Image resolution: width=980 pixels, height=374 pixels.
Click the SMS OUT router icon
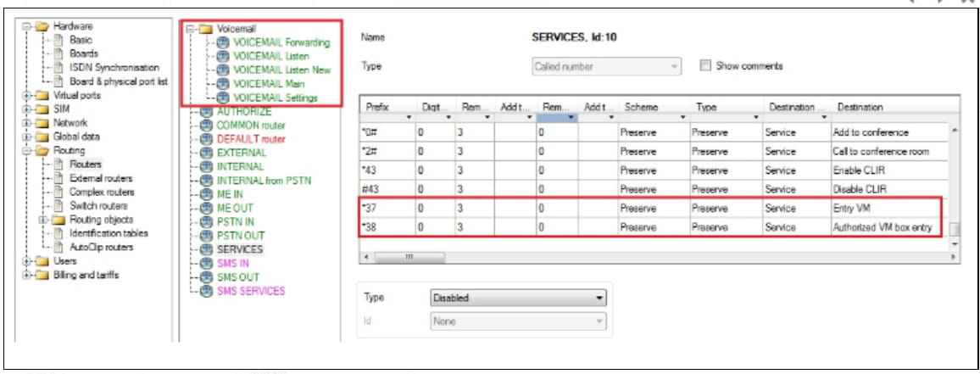207,277
